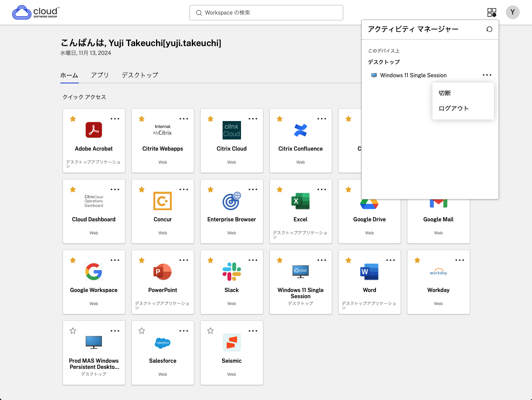The width and height of the screenshot is (532, 400).
Task: Click the Workspace search field
Action: point(266,13)
